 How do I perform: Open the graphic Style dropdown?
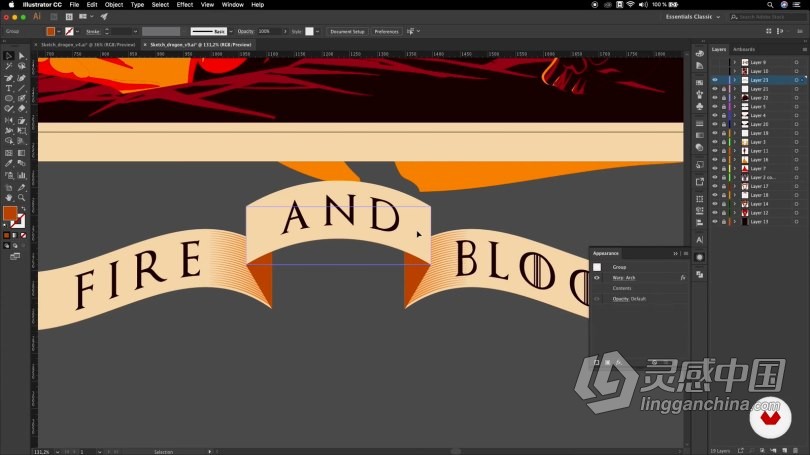(317, 32)
